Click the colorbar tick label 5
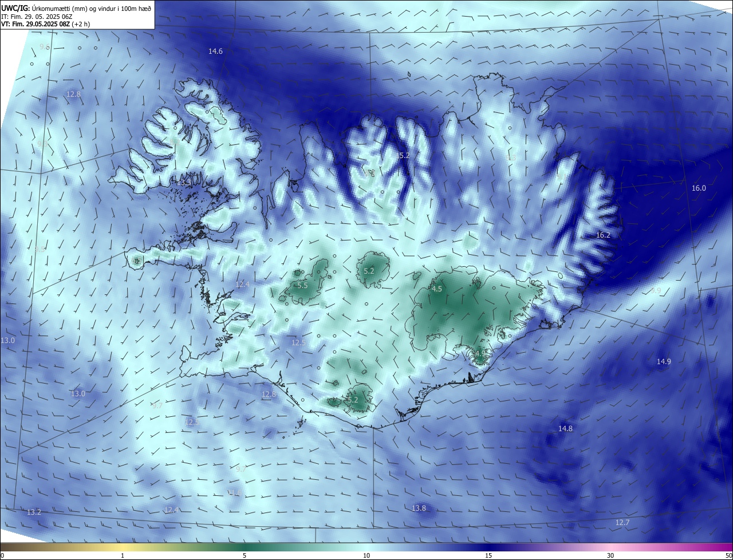 click(245, 555)
